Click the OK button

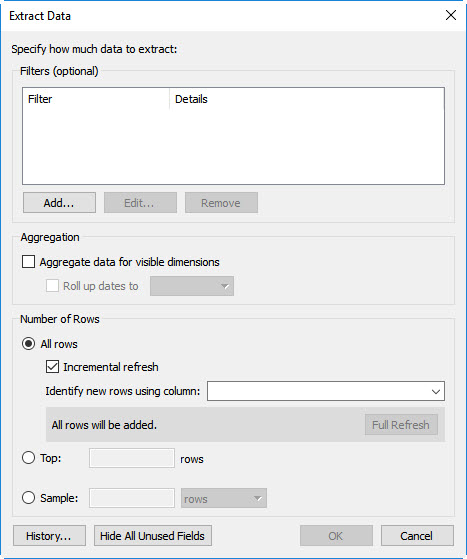pyautogui.click(x=336, y=535)
